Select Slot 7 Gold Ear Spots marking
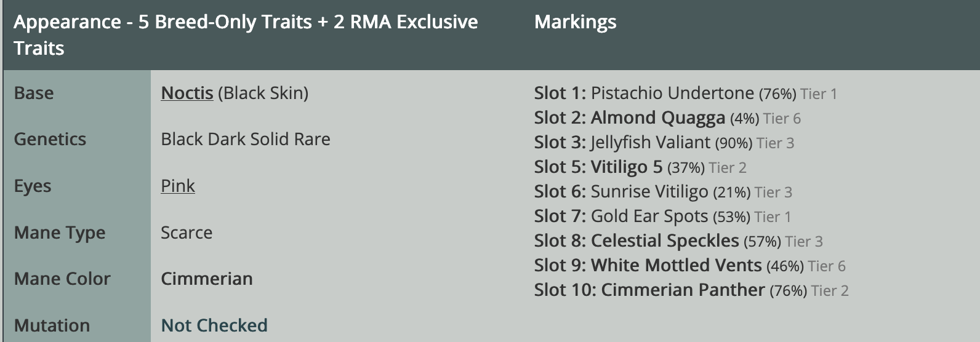 point(649,216)
